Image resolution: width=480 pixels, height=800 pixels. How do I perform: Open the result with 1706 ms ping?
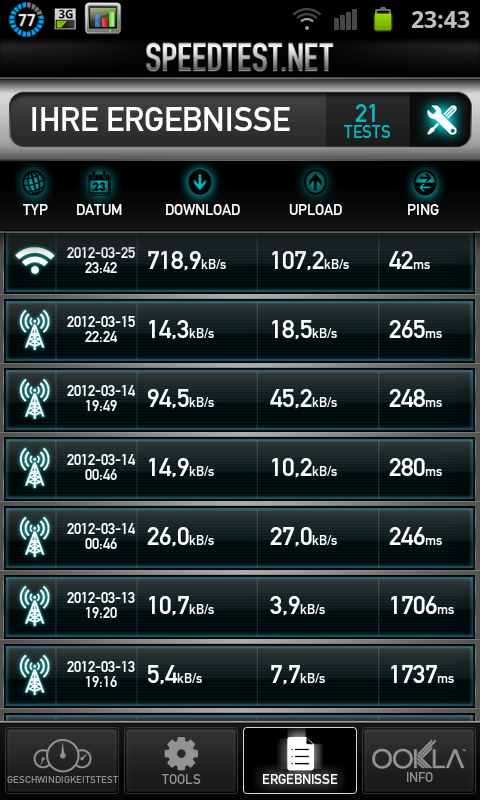[x=240, y=606]
